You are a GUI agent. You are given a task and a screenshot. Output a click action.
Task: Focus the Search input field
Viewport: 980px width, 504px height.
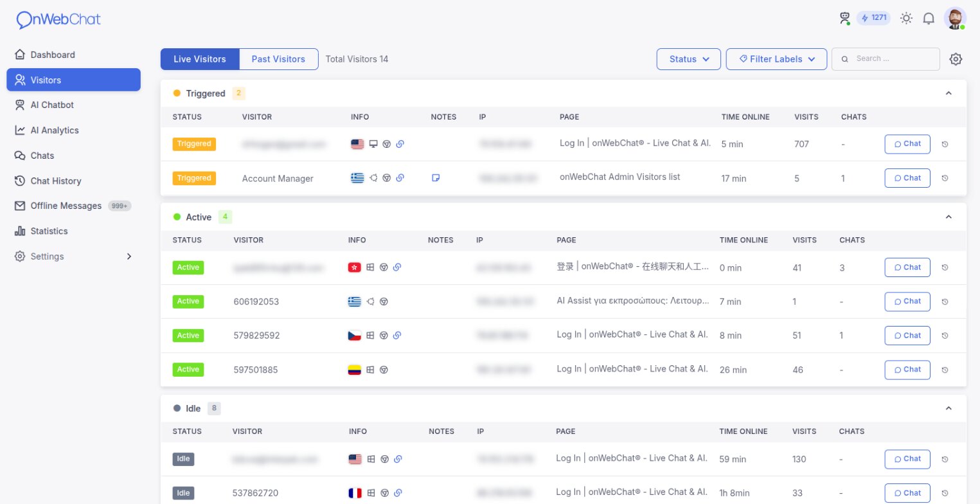tap(886, 59)
